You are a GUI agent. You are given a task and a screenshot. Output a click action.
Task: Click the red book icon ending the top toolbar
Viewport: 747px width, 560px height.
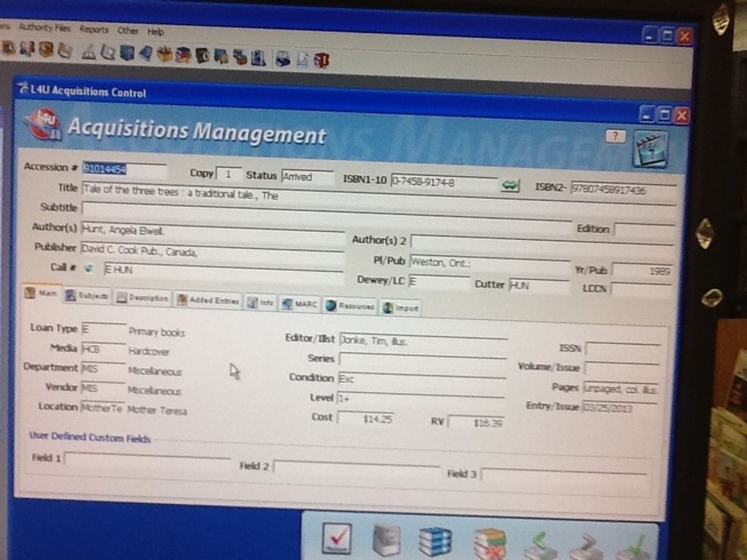point(321,60)
